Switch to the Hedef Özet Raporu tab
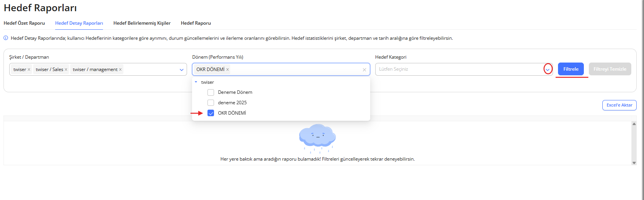Image resolution: width=644 pixels, height=200 pixels. coord(24,23)
